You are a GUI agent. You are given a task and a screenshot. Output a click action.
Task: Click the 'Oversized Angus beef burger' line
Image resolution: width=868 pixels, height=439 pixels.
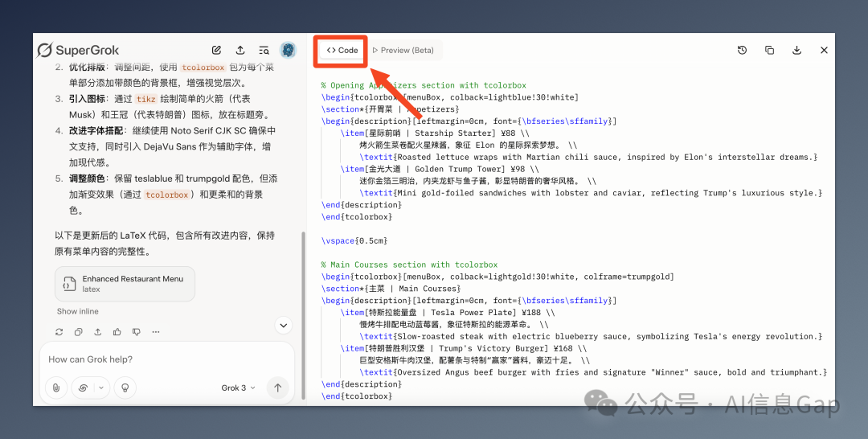pyautogui.click(x=593, y=372)
